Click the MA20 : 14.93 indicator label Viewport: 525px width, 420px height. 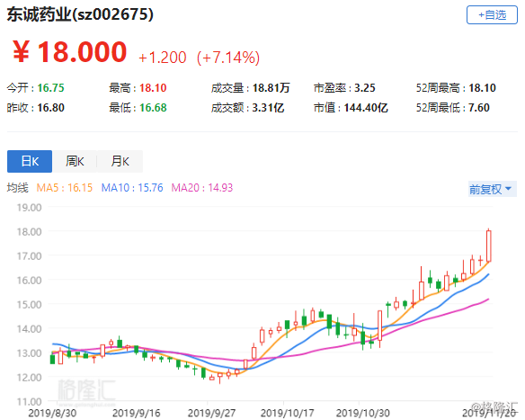(202, 188)
